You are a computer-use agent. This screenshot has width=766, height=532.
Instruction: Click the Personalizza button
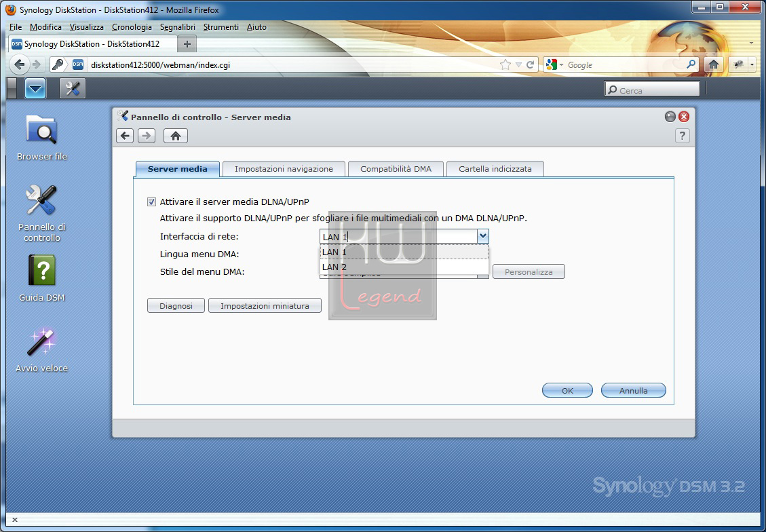[529, 271]
